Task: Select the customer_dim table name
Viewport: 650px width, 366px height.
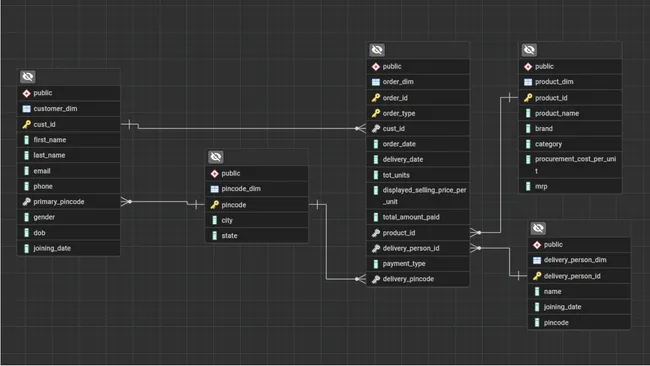Action: (56, 109)
